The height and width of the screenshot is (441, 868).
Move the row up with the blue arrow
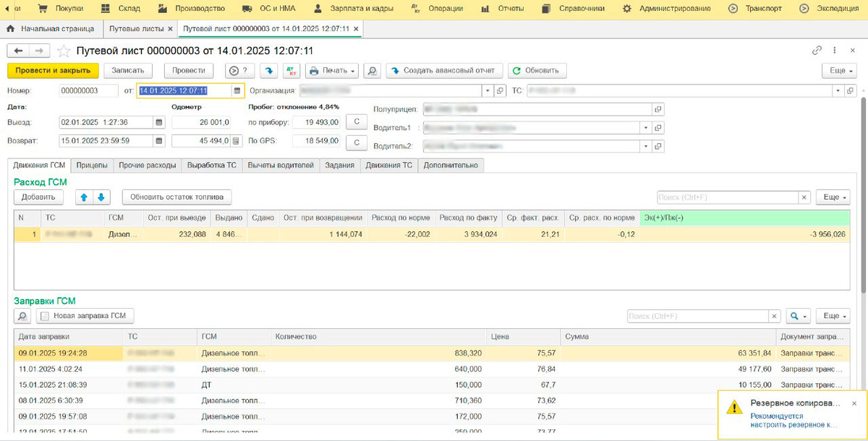click(x=84, y=197)
